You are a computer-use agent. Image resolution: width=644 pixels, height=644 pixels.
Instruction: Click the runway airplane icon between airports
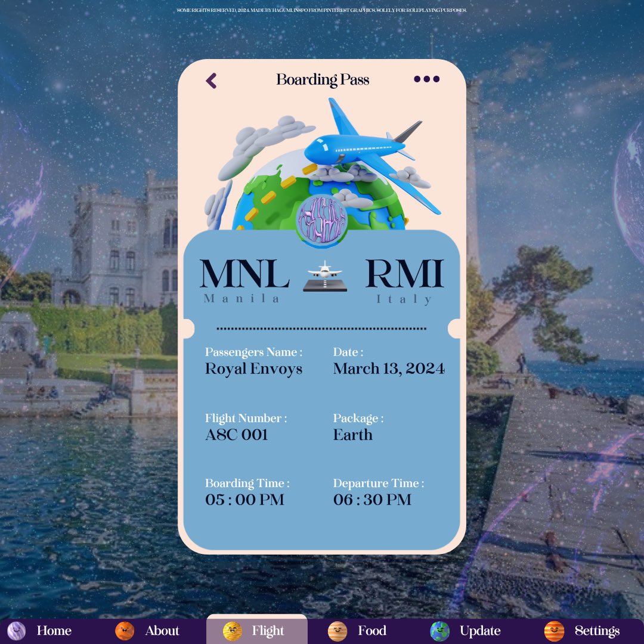click(x=325, y=276)
